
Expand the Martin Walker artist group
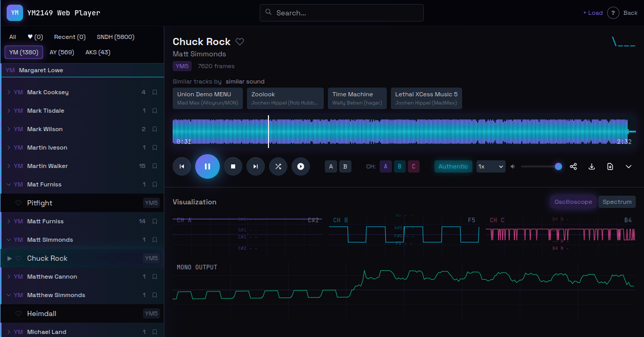point(9,166)
